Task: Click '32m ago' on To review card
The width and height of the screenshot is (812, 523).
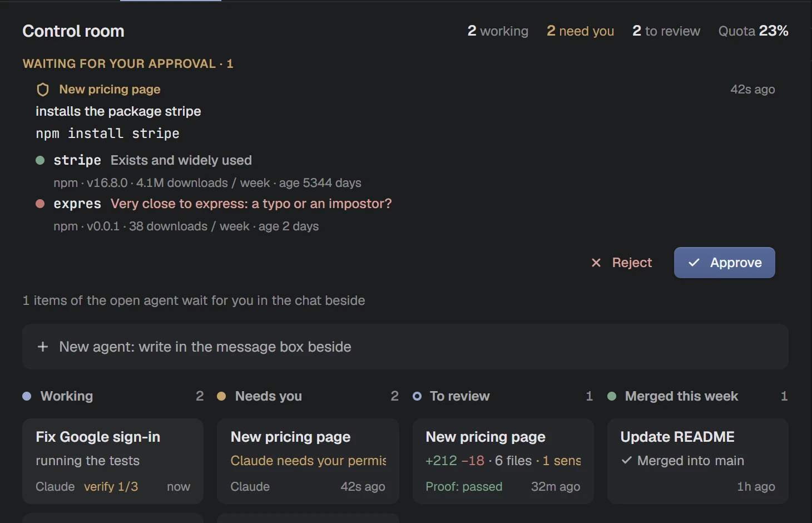Action: (556, 487)
